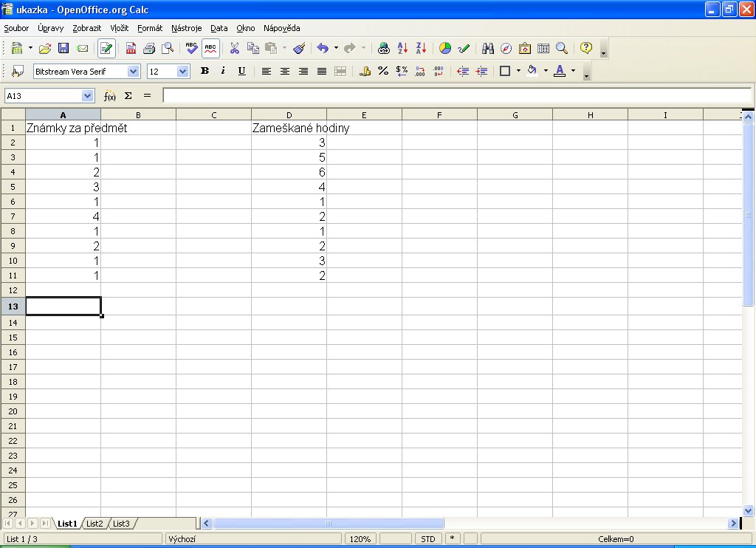The image size is (756, 548).
Task: Open the Page Preview icon
Action: [168, 48]
